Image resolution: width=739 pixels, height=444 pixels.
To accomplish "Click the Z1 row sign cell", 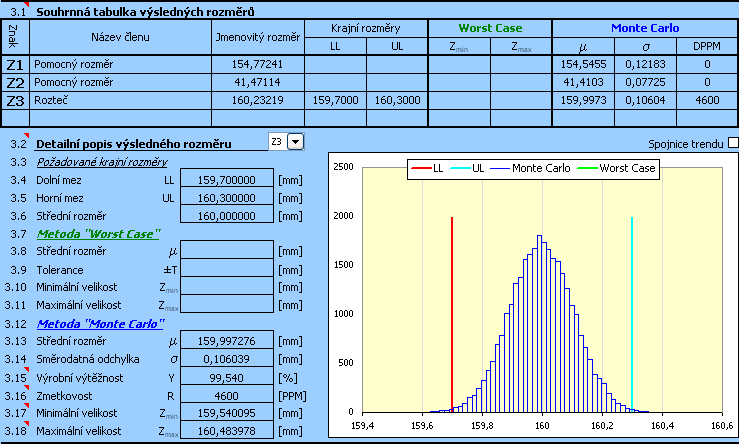I will point(15,64).
